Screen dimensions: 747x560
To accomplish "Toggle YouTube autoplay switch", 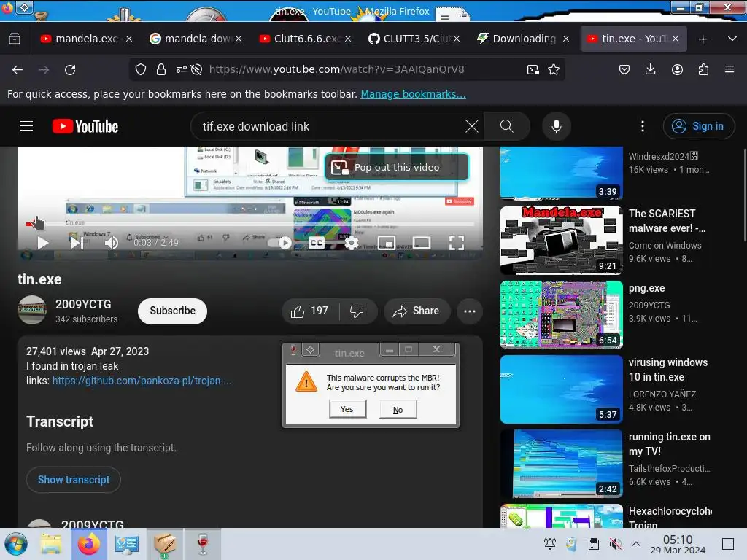I will (x=280, y=243).
